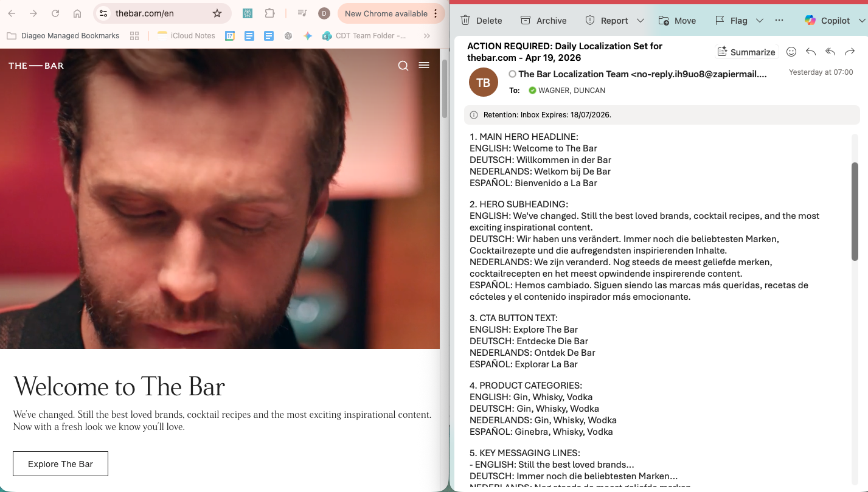Click Chrome page vertical scrollbar

pos(445,88)
